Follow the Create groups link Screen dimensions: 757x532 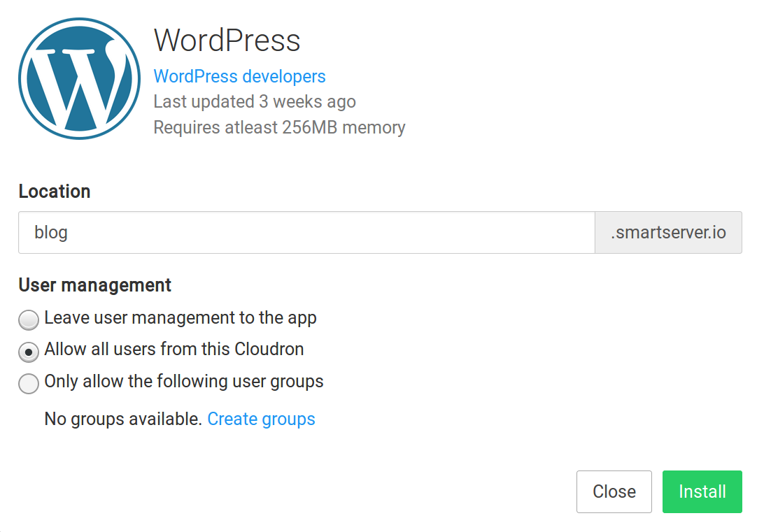[261, 419]
